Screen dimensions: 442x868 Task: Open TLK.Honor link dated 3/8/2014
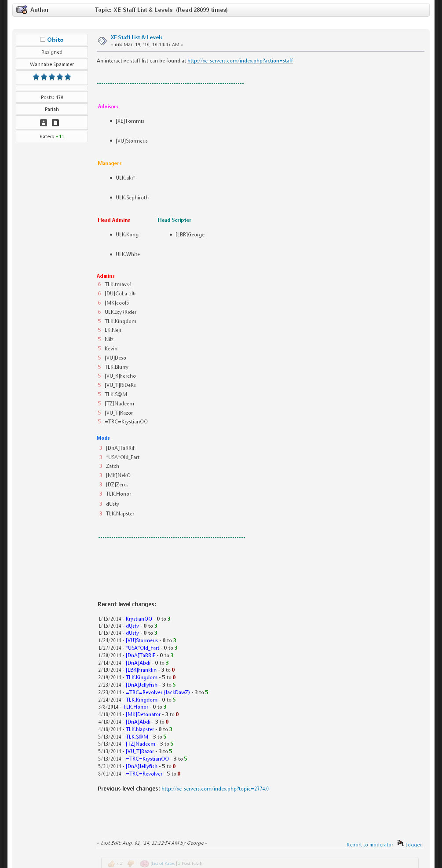coord(135,707)
